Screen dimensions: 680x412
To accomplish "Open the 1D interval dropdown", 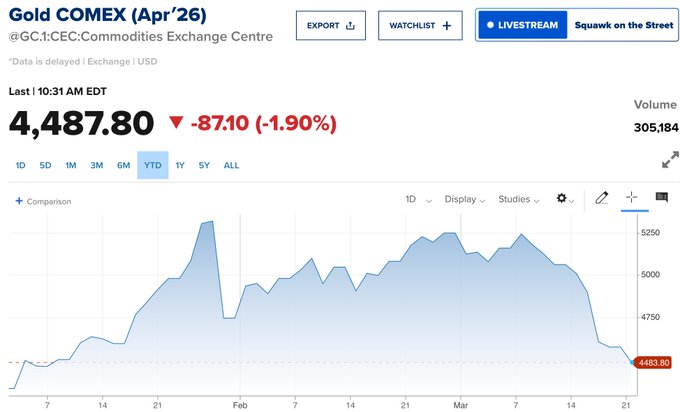I will pyautogui.click(x=417, y=199).
